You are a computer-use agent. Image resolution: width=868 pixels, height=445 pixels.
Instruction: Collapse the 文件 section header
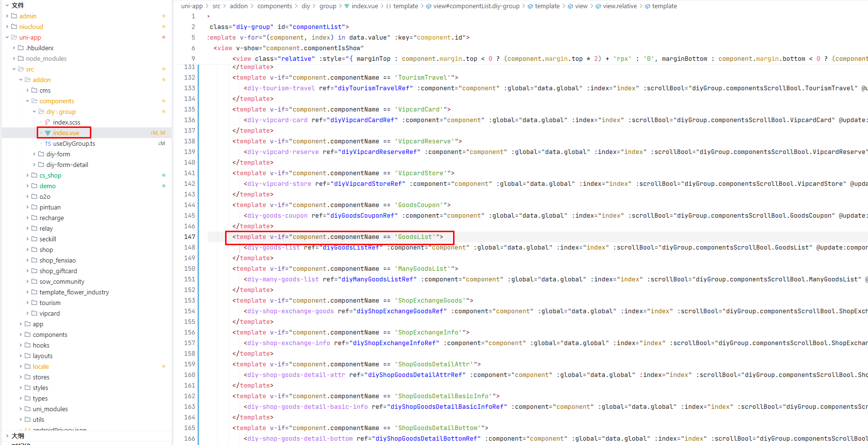coord(7,5)
